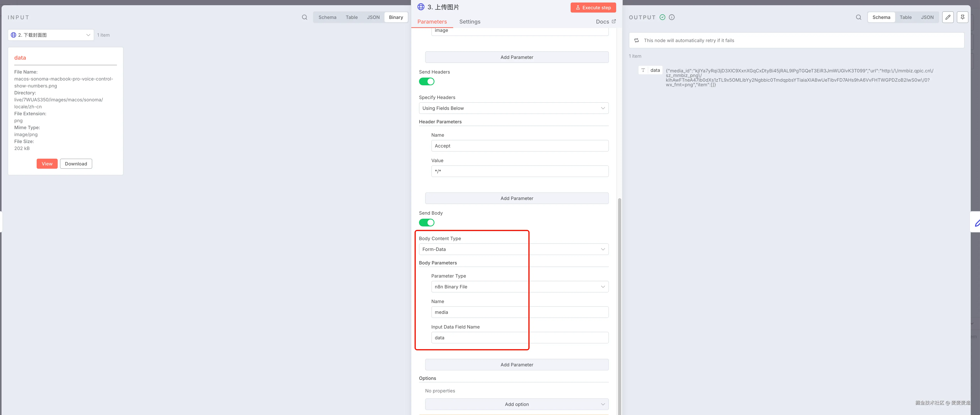The width and height of the screenshot is (980, 415).
Task: Click the View button for binary data
Action: tap(47, 164)
